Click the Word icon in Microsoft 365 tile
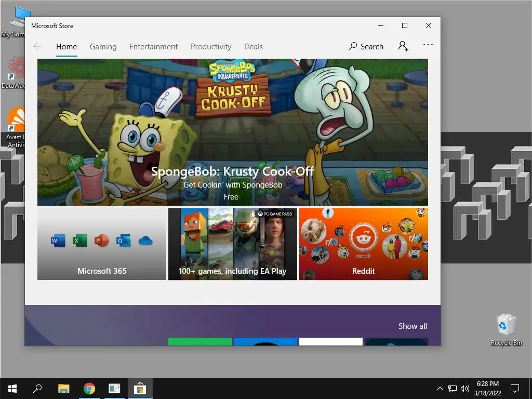 click(58, 241)
